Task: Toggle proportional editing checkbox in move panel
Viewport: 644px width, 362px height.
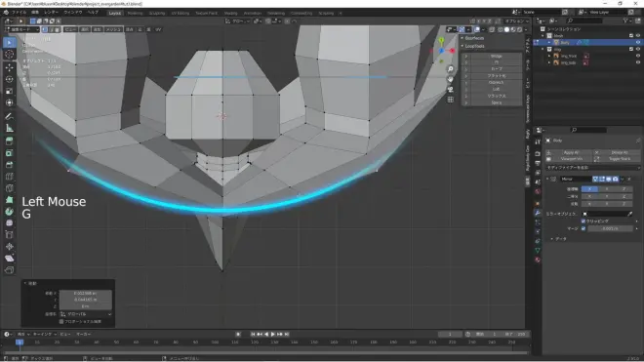Action: pos(61,321)
